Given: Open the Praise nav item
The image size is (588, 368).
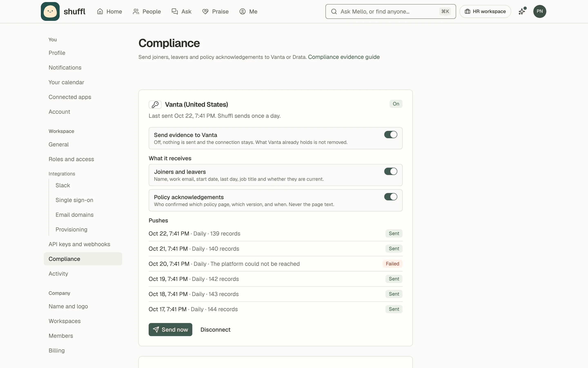Looking at the screenshot, I should pyautogui.click(x=216, y=11).
